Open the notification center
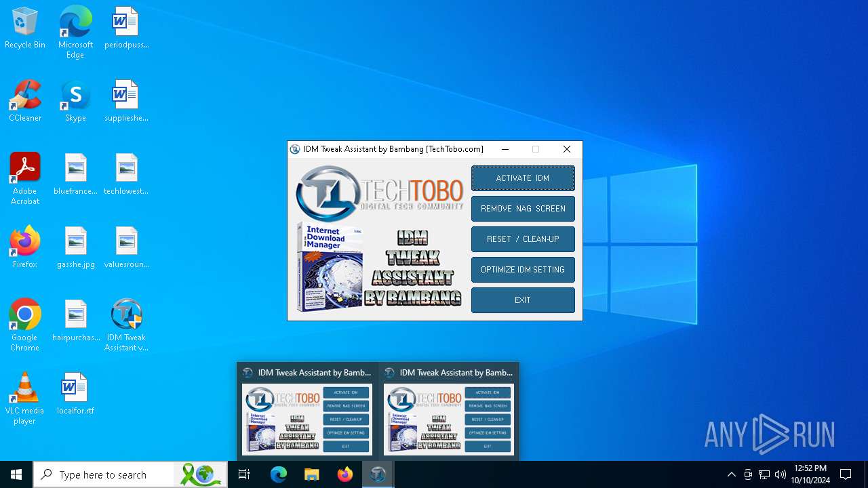Screen dimensions: 868x488 [x=846, y=474]
